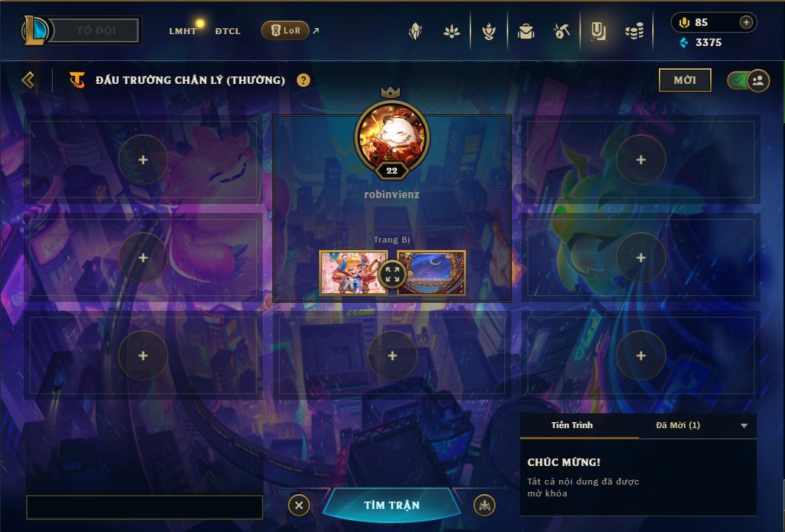Click the Tìm Trận find match button
This screenshot has height=532, width=785.
392,505
